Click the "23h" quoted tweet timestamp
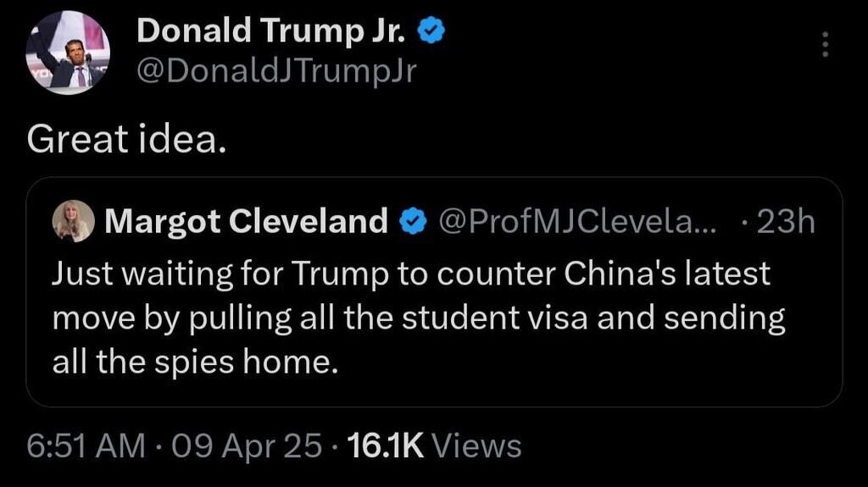868x487 pixels. [785, 223]
